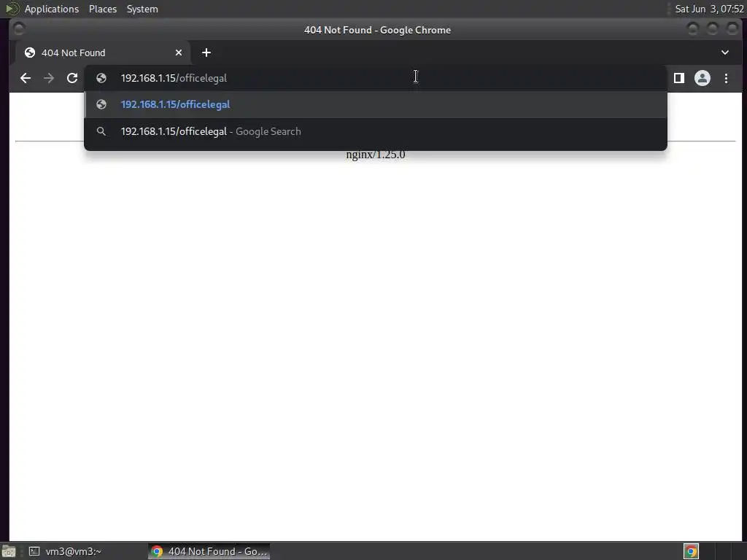Click the address bar URL text
Viewport: 747px width, 560px height.
174,78
